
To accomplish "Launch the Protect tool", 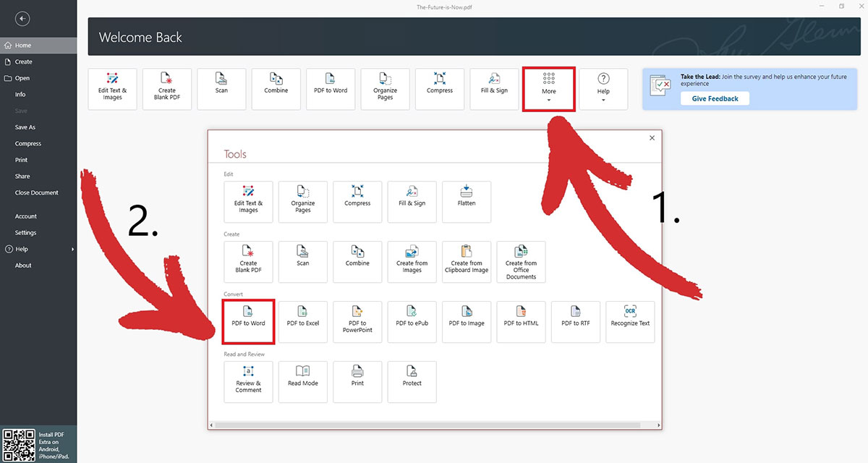I will pyautogui.click(x=412, y=382).
